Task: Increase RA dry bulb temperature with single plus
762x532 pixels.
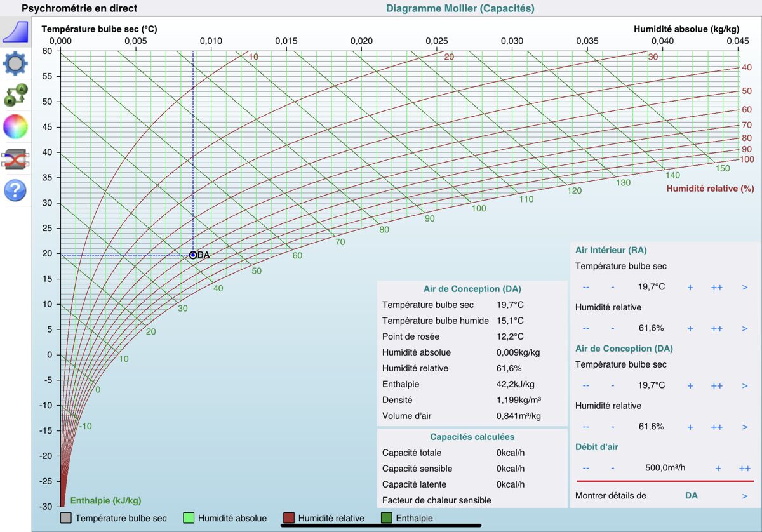Action: click(x=690, y=287)
